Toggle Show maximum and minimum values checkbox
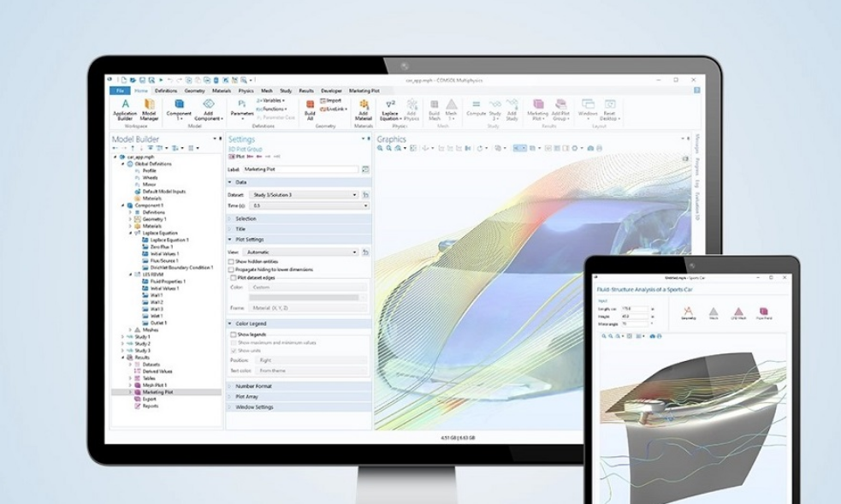This screenshot has width=841, height=504. click(234, 342)
